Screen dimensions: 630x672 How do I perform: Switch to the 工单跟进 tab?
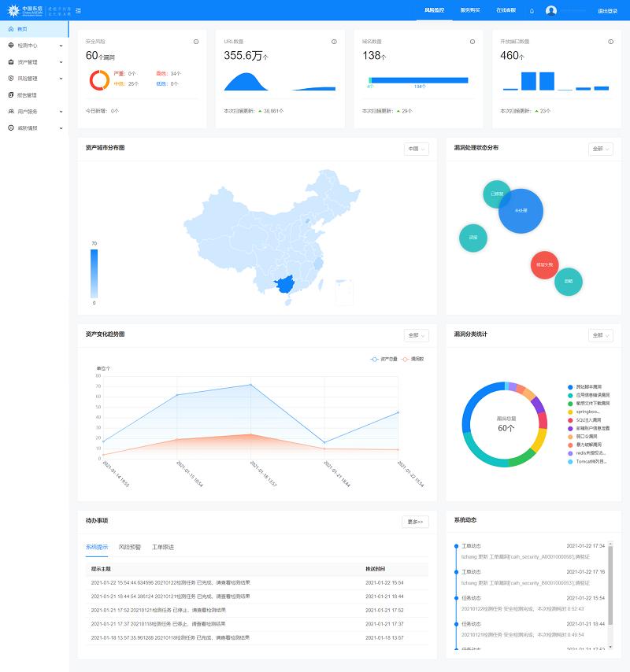163,547
